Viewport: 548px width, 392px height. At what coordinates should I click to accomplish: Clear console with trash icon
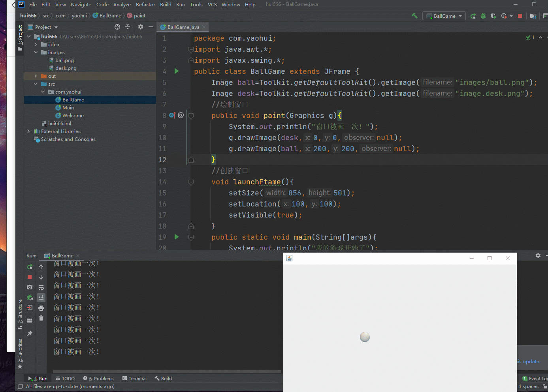click(41, 318)
